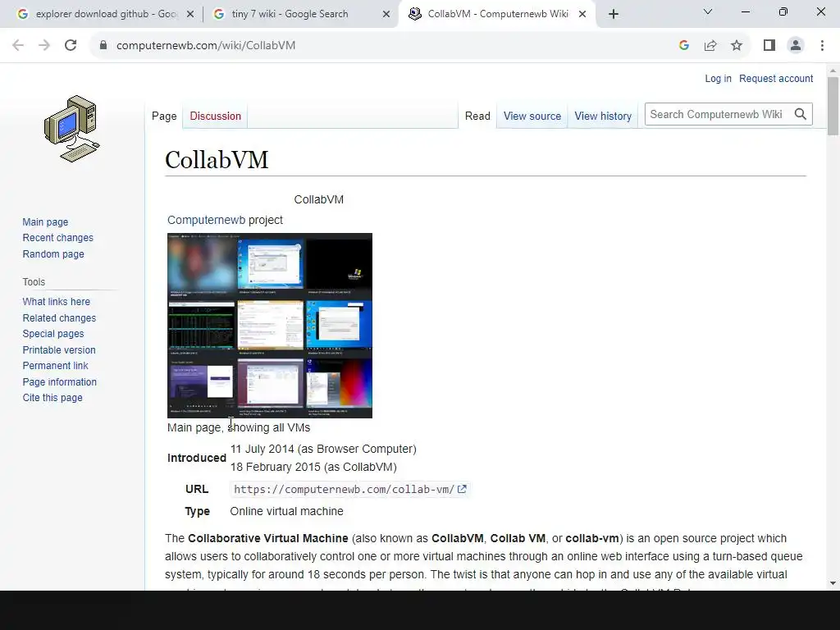Open a new tab with the plus button
This screenshot has height=630, width=840.
click(x=614, y=14)
